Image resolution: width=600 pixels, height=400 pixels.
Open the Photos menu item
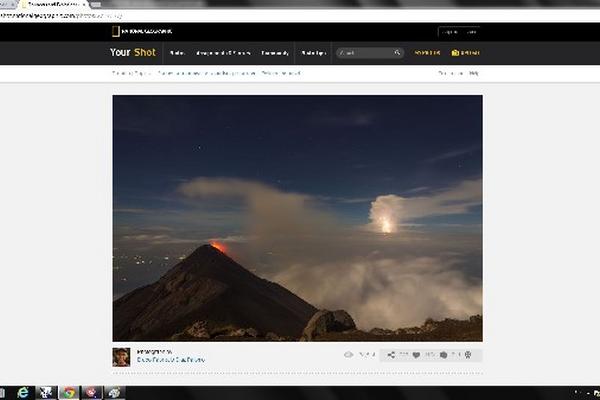[177, 53]
